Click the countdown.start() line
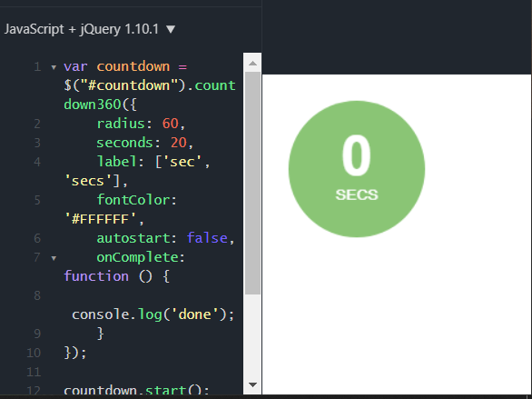 (x=137, y=391)
